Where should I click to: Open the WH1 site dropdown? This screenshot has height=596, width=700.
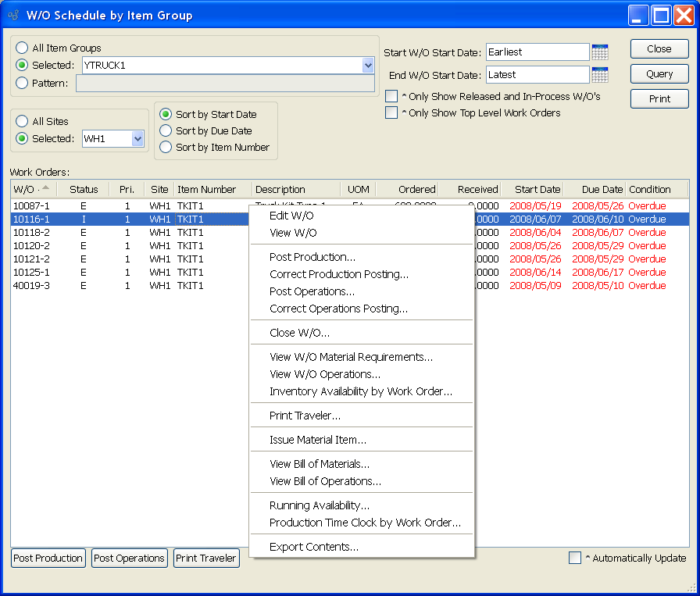click(137, 139)
